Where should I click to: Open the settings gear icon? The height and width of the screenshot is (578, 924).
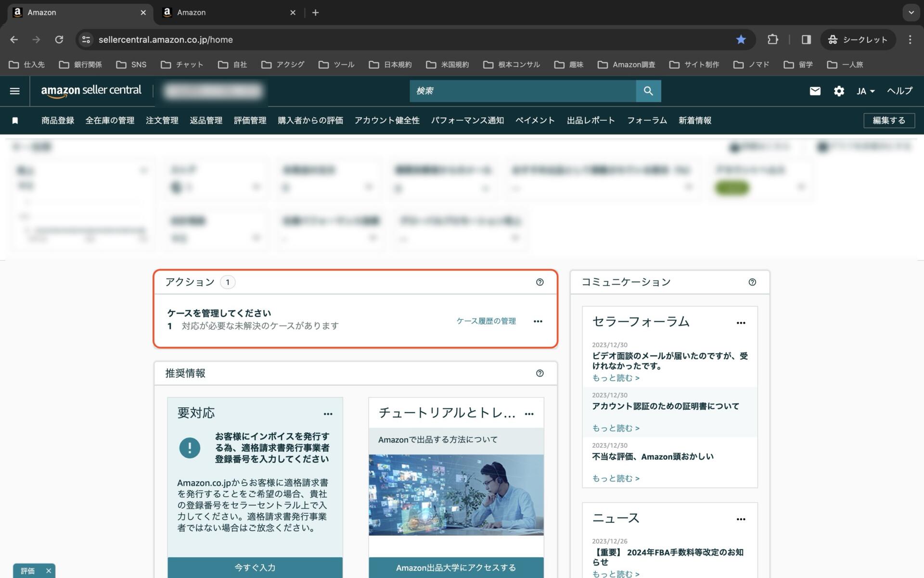point(839,91)
